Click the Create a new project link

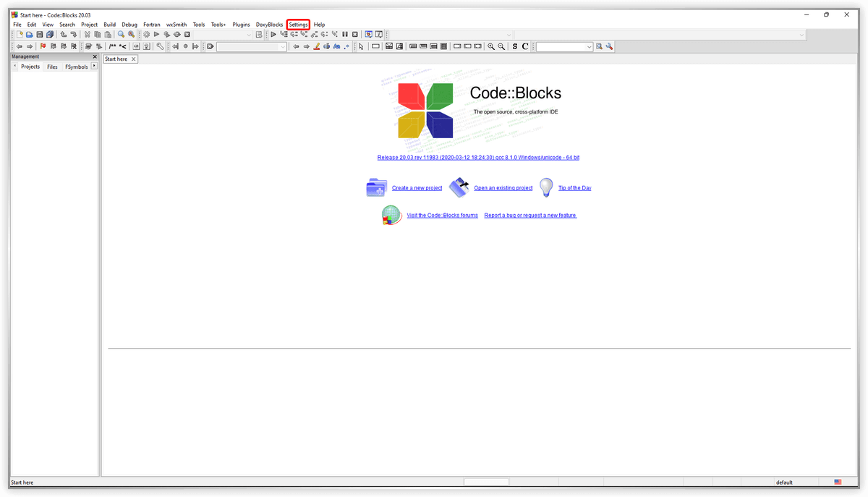click(x=416, y=187)
